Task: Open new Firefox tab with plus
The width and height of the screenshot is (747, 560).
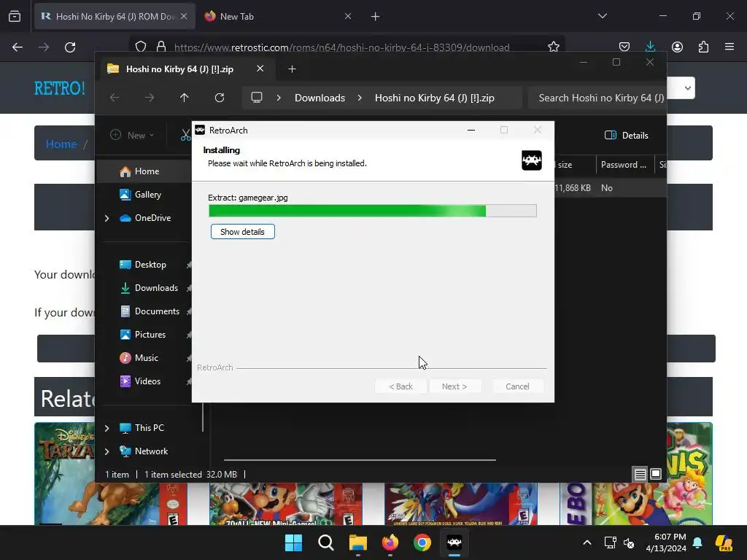Action: 376,17
